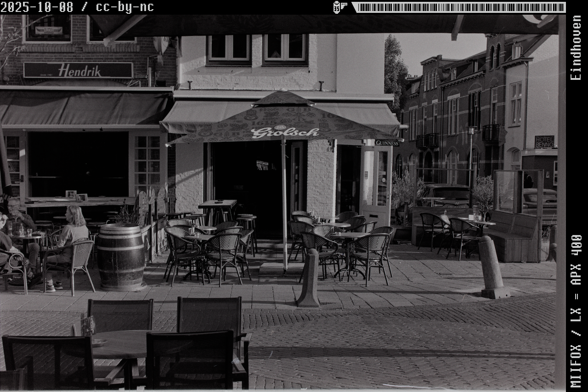
Task: Select the 2025-10-08 date stamp
Action: (37, 7)
